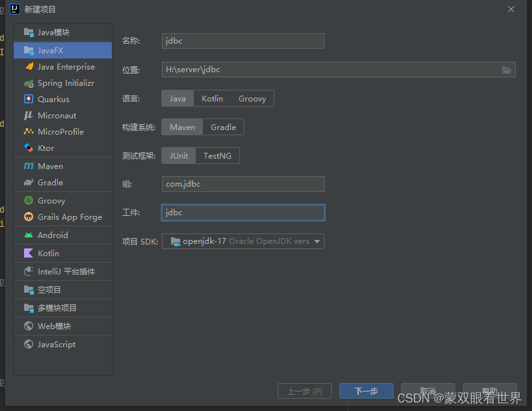Browse location with the folder icon
The height and width of the screenshot is (411, 532).
point(507,70)
